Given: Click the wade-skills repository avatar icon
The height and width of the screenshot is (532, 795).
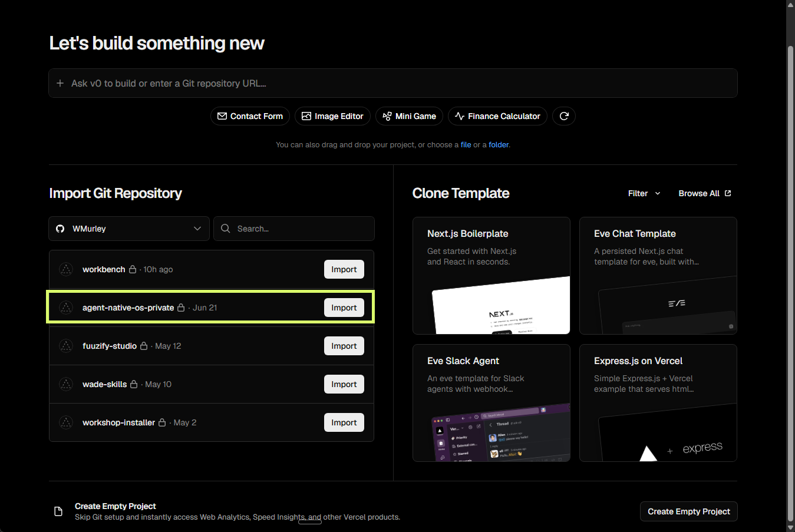Looking at the screenshot, I should click(66, 384).
